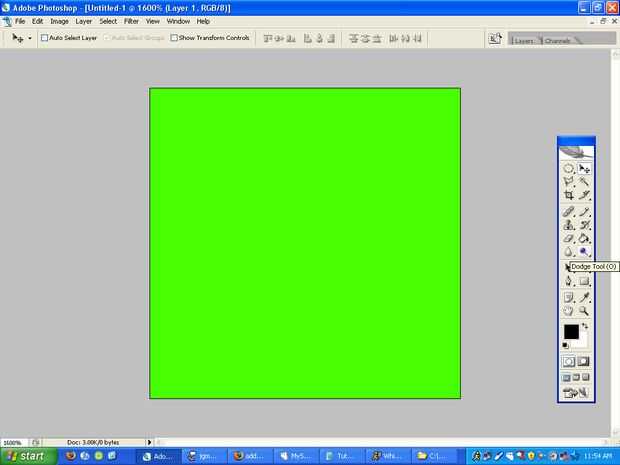
Task: Open the Select menu
Action: 108,21
